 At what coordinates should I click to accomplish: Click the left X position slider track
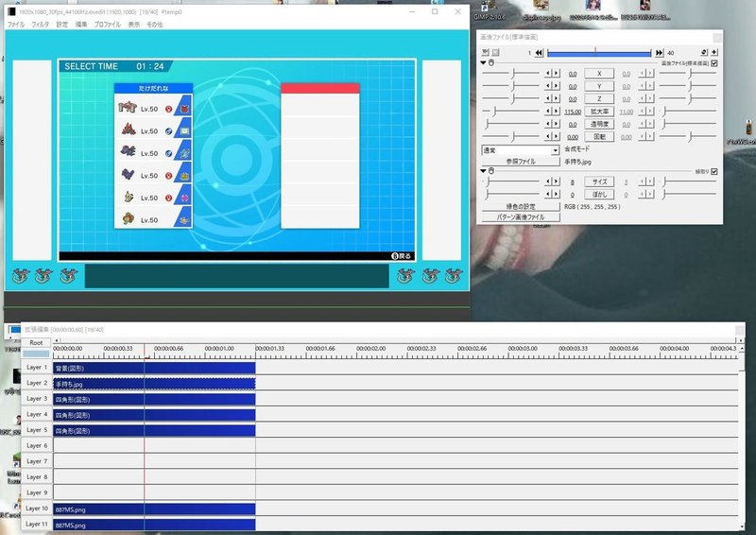pos(511,74)
